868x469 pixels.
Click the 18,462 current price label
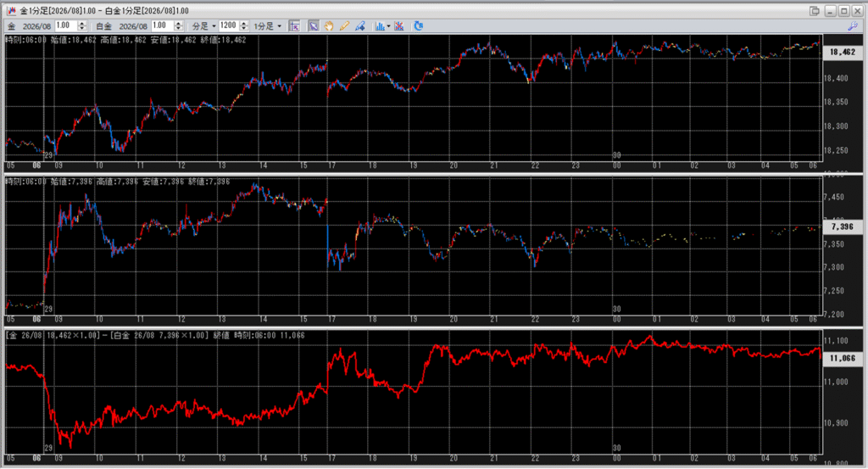pos(843,52)
